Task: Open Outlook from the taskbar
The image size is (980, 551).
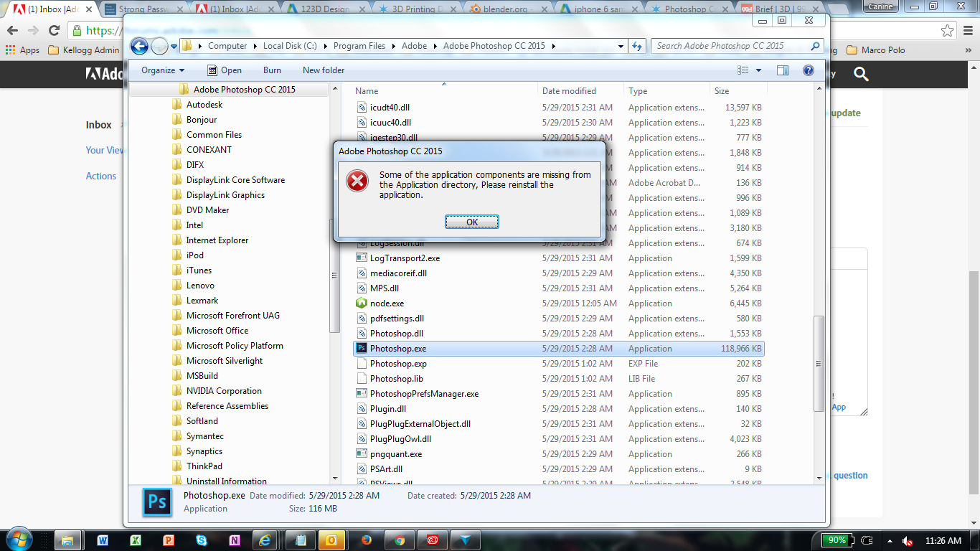Action: pos(332,540)
